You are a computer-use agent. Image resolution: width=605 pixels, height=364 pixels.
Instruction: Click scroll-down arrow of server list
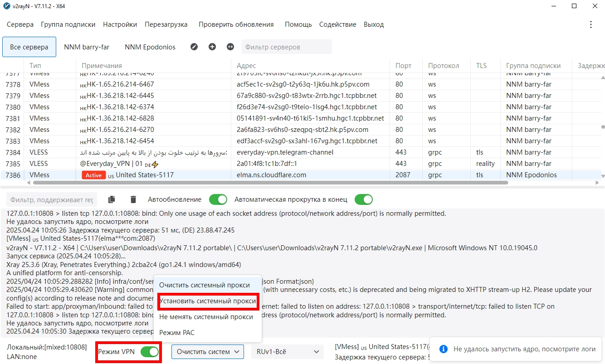tap(603, 176)
